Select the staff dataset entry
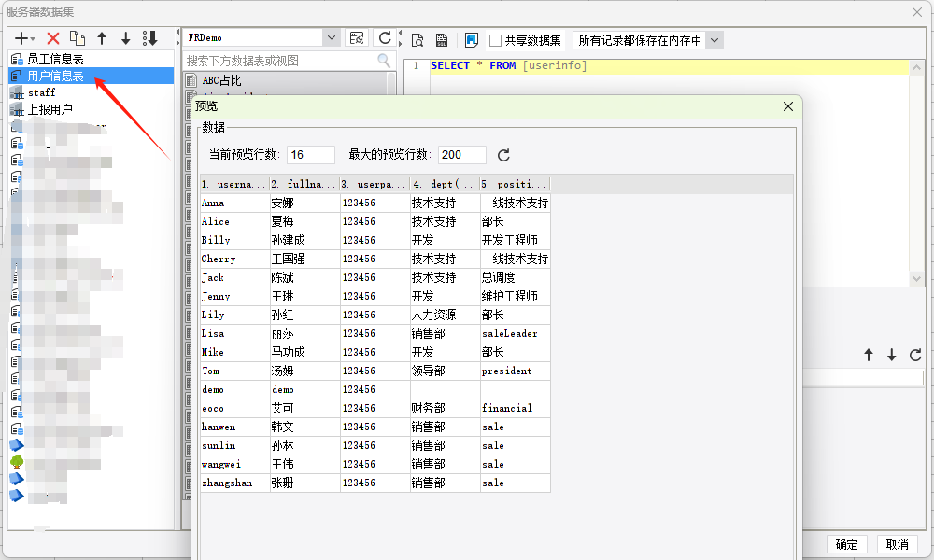This screenshot has width=934, height=560. [x=41, y=92]
